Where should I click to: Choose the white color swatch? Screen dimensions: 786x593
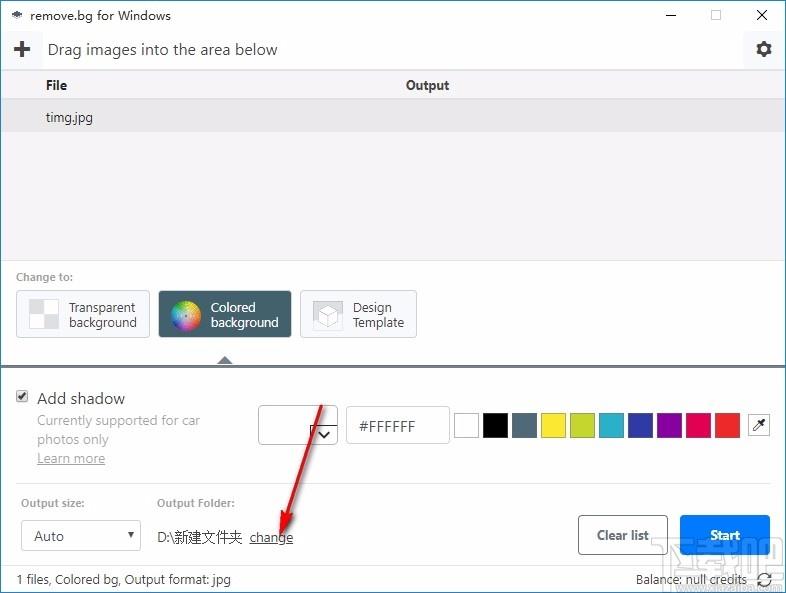(x=466, y=426)
